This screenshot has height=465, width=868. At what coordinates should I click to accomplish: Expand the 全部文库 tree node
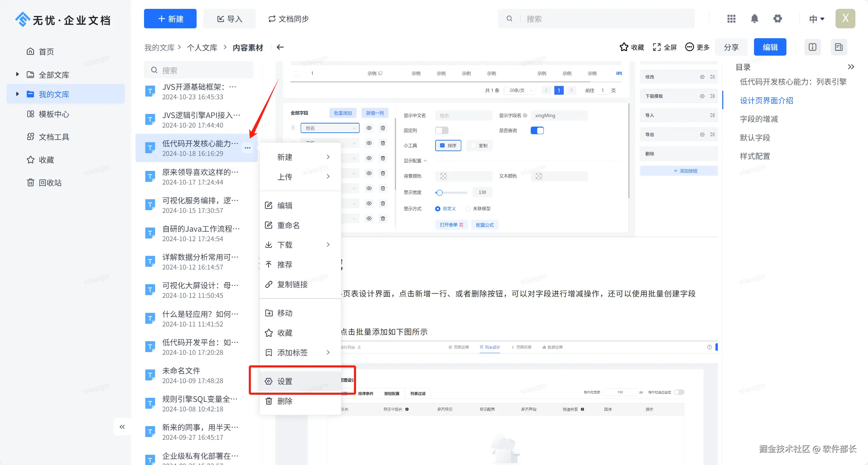coord(17,74)
